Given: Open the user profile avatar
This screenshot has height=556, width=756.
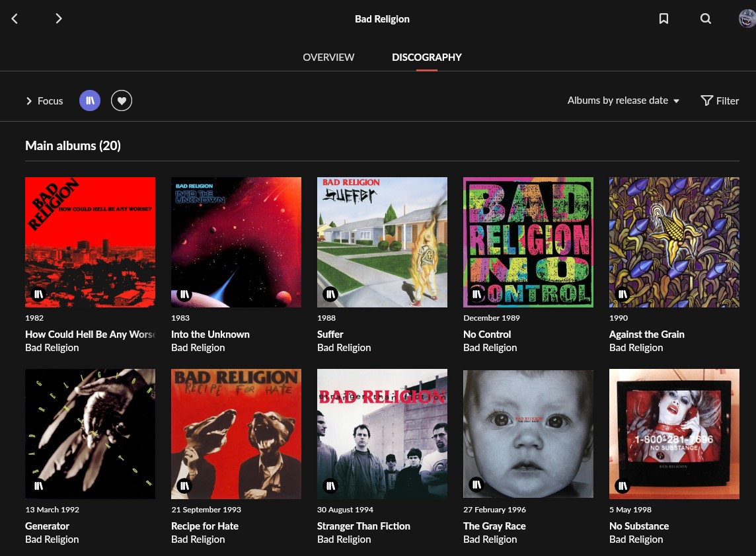Looking at the screenshot, I should 747,19.
